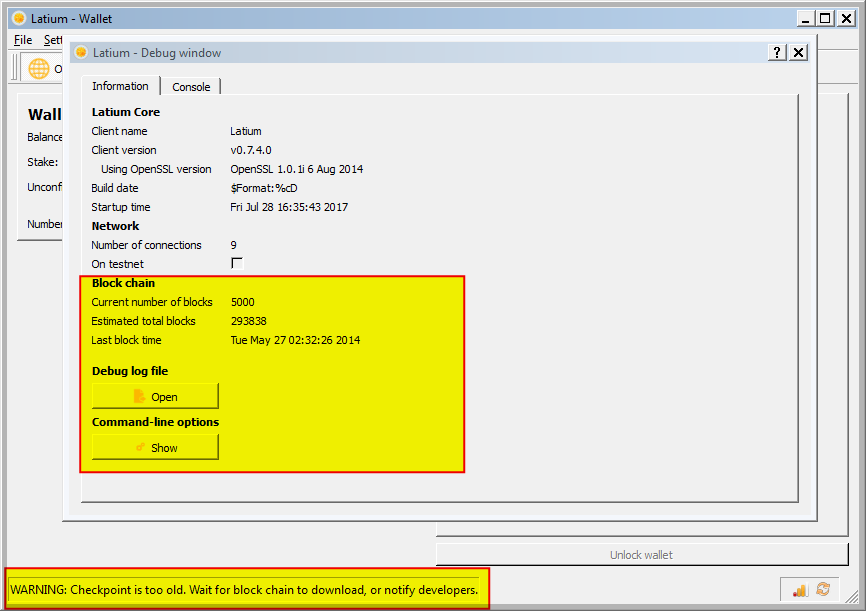
Task: Click the blockchain sync status icon
Action: point(823,589)
